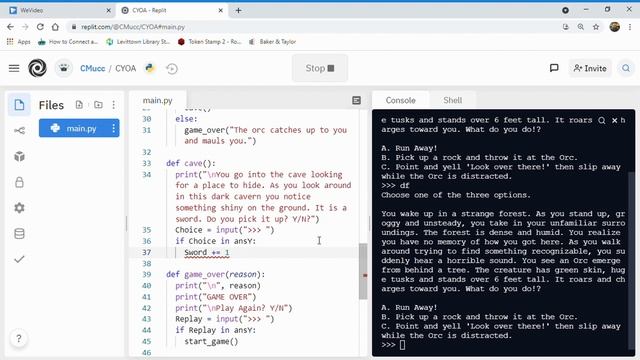Switch to the main.py editor tab

point(158,100)
